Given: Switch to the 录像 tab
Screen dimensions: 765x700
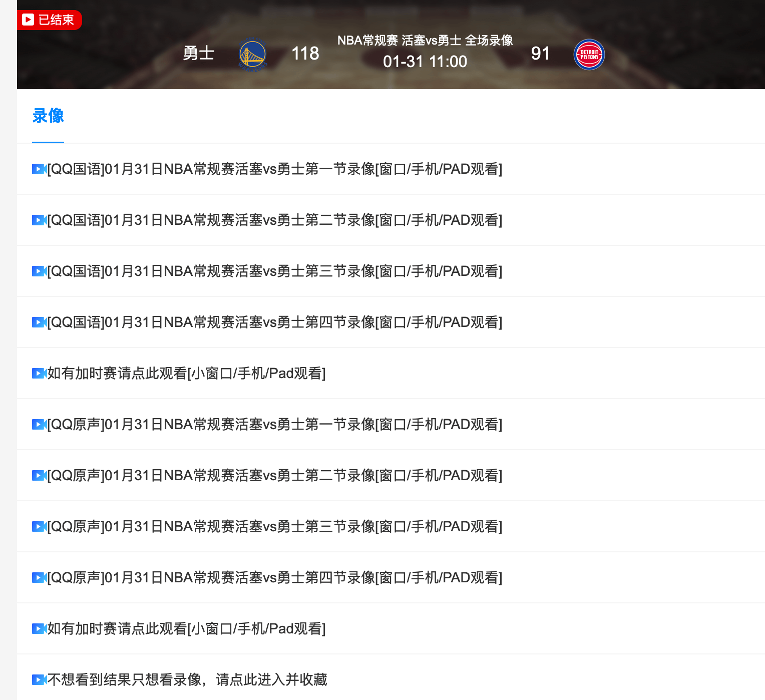Looking at the screenshot, I should coord(48,117).
